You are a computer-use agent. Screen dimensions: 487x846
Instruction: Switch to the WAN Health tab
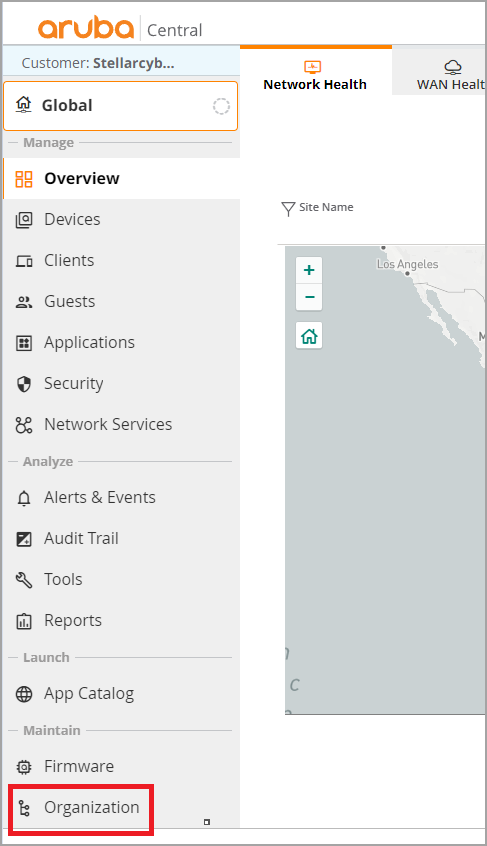[440, 72]
